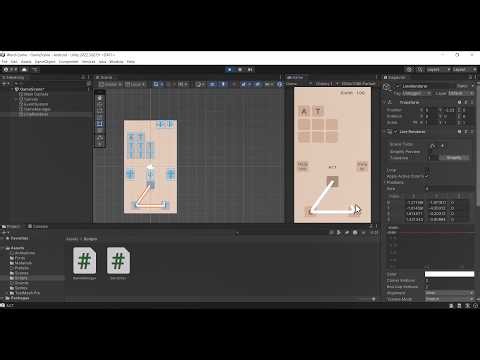Open the Component menu
The image size is (480, 360).
click(68, 62)
